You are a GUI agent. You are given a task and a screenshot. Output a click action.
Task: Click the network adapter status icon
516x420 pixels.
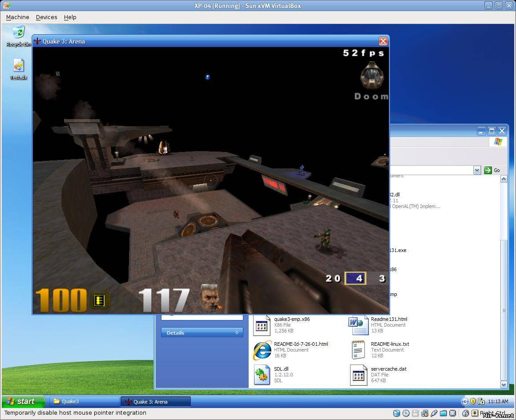point(424,413)
